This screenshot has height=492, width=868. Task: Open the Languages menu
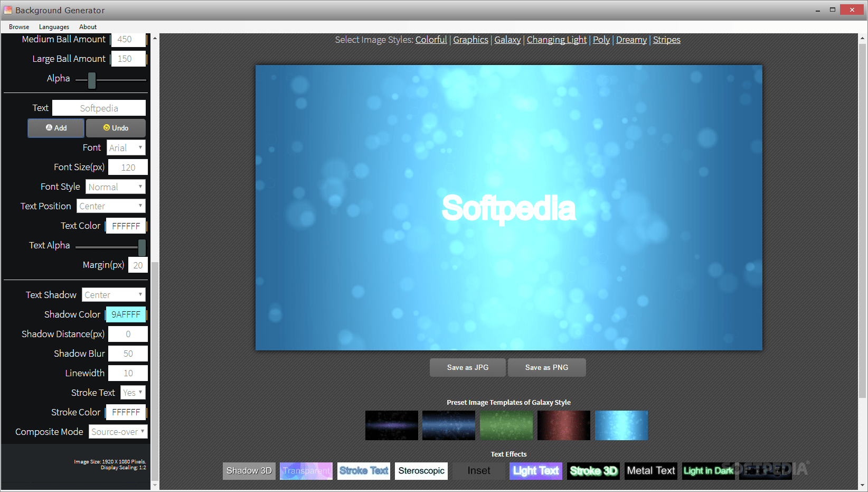(54, 27)
